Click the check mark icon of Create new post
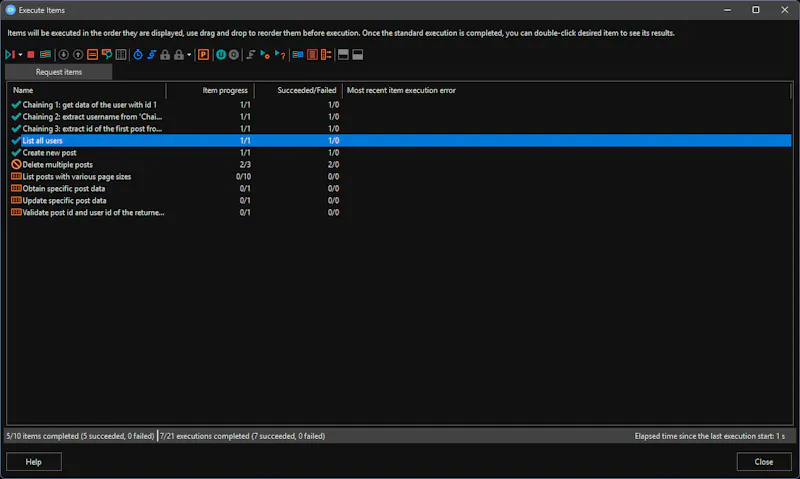 (x=16, y=153)
